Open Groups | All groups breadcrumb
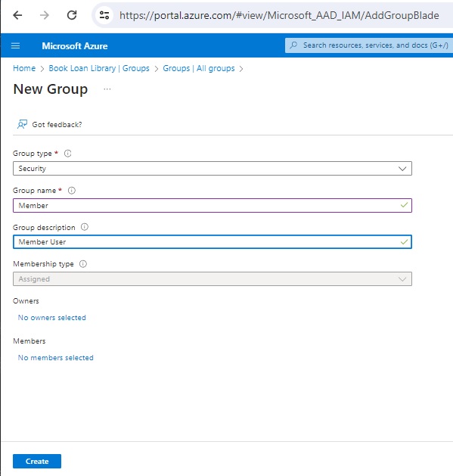453x476 pixels. pyautogui.click(x=199, y=68)
